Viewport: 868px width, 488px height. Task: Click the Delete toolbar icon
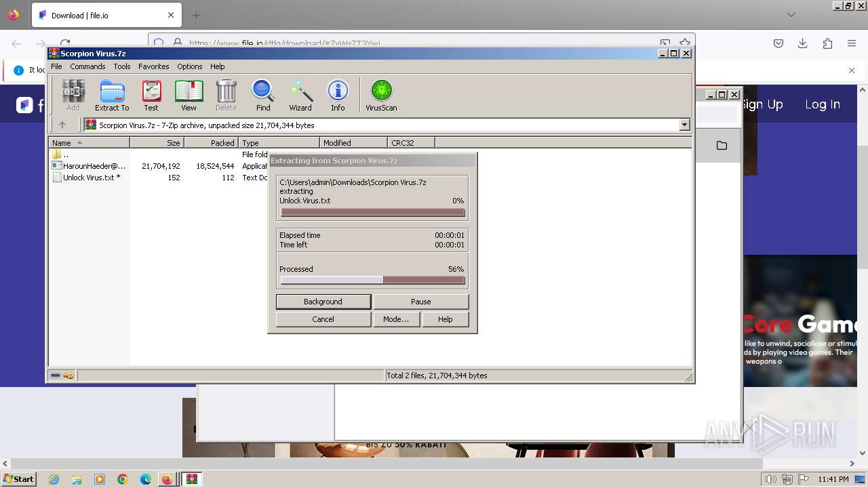tap(226, 95)
